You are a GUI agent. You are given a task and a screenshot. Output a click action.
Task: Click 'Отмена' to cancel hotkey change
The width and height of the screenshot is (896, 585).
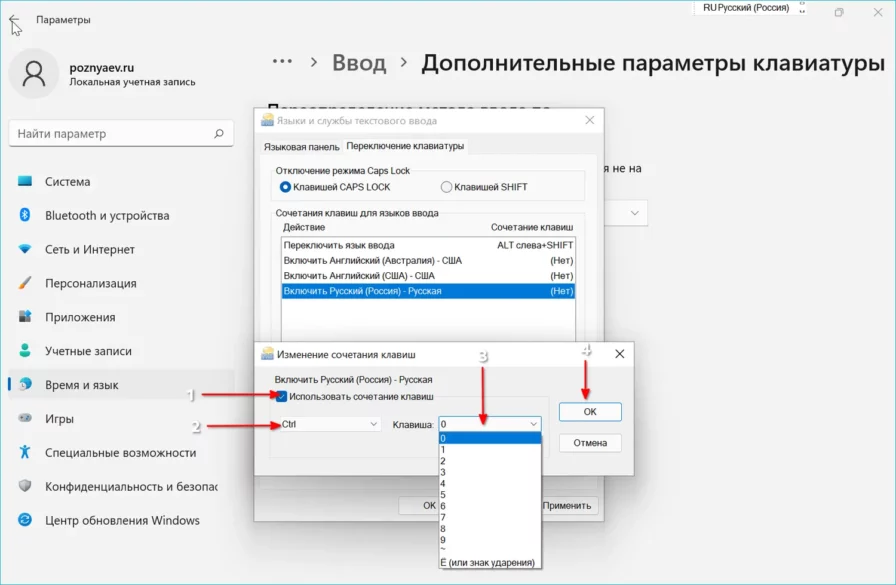[x=590, y=442]
